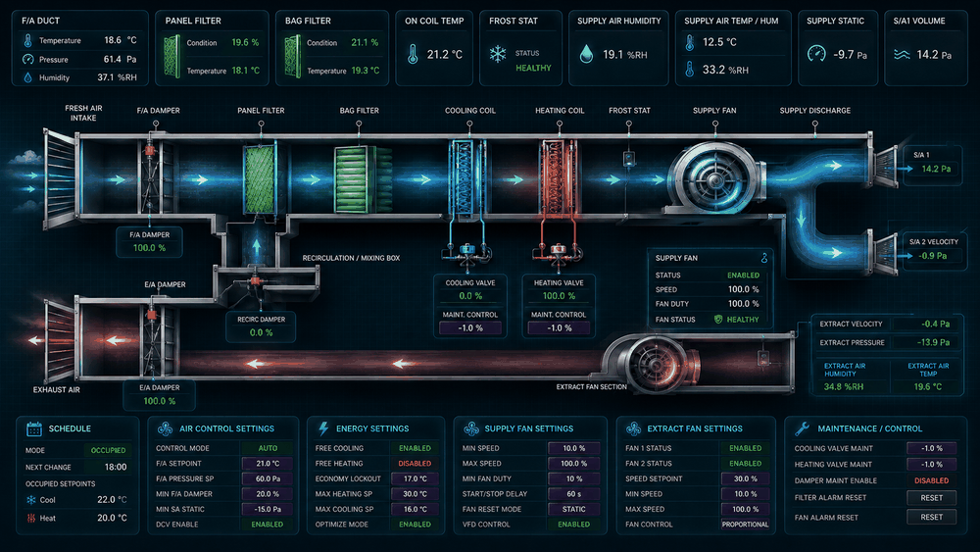Edit Cooling Valve Maint. Control value in diagram
The width and height of the screenshot is (980, 552).
[470, 328]
